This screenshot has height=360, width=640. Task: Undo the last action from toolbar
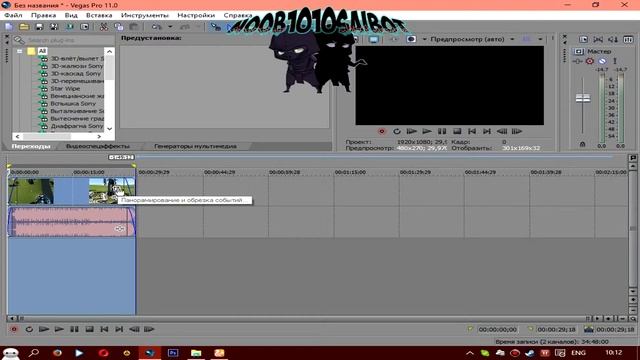tap(157, 27)
